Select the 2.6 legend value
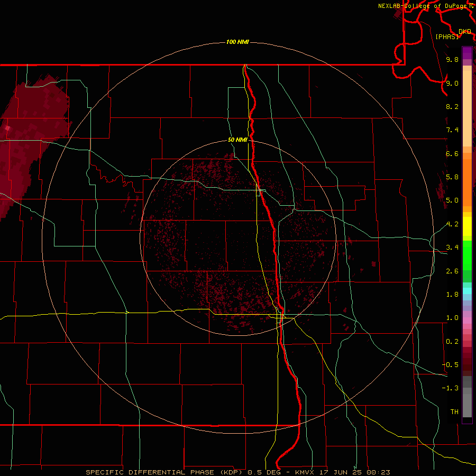This screenshot has height=476, width=476. click(452, 271)
